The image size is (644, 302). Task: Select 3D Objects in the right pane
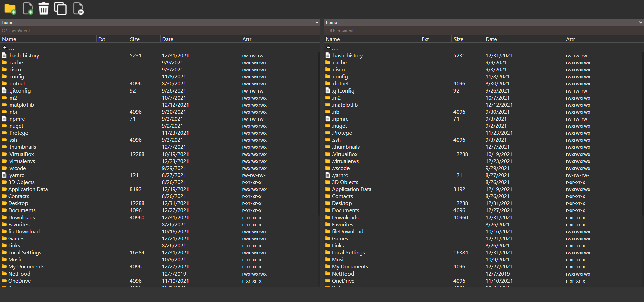tap(345, 182)
